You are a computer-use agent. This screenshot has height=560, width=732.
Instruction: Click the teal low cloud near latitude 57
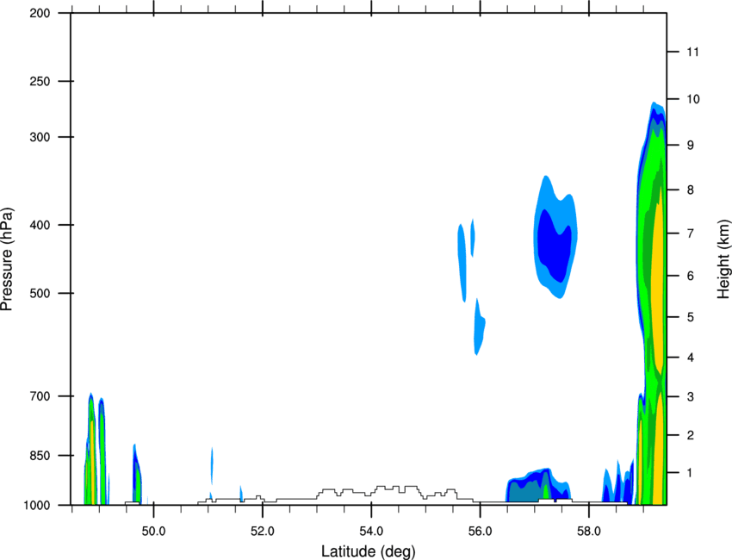tap(525, 490)
